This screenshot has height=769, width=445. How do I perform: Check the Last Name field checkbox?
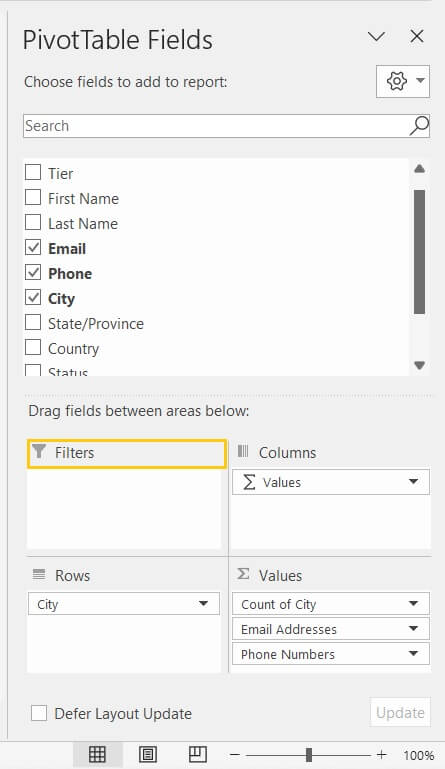point(33,222)
